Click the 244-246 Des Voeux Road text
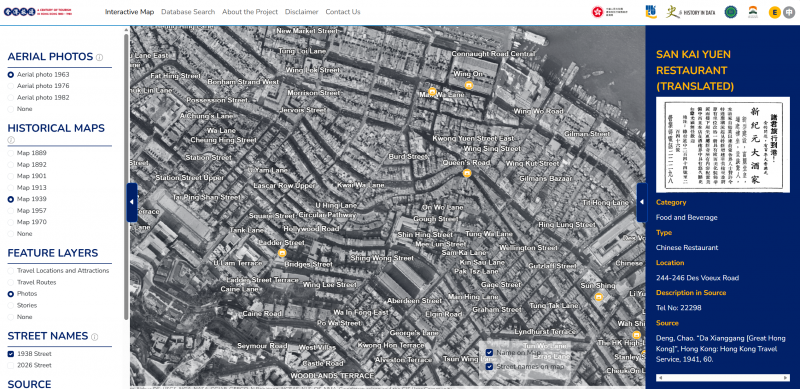The width and height of the screenshot is (800, 389). coord(697,278)
